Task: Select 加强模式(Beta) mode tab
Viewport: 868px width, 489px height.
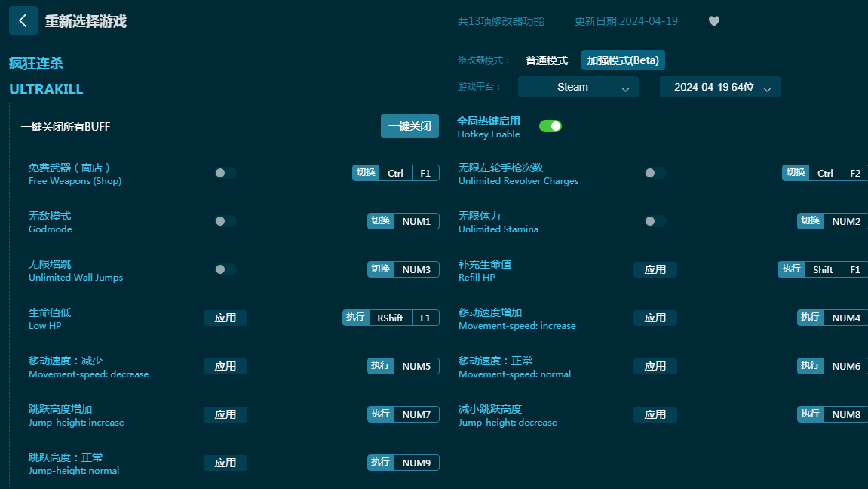Action: point(623,60)
